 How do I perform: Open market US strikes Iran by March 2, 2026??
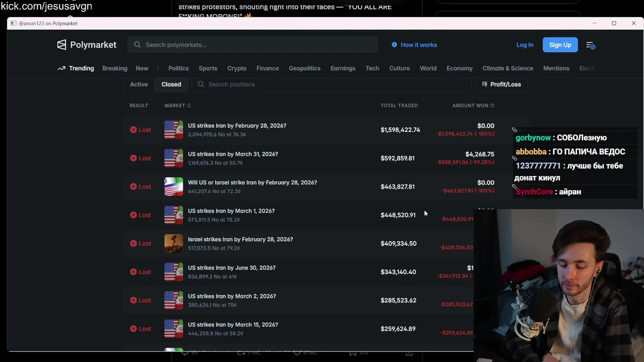click(232, 296)
